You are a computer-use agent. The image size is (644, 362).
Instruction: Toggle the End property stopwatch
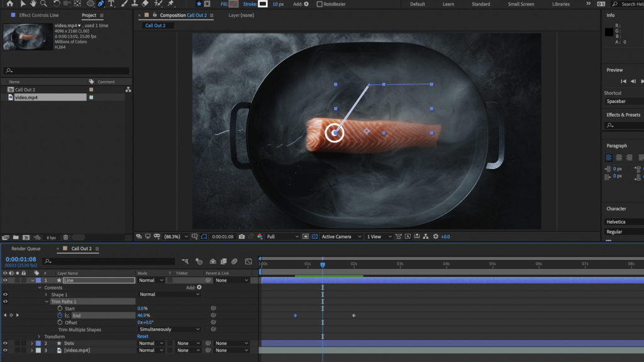[x=60, y=315]
